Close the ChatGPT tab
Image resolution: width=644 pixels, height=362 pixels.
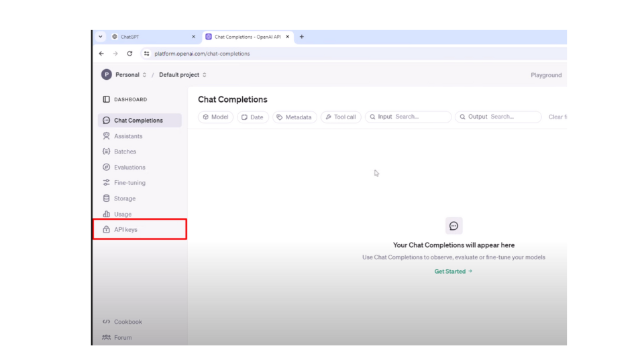(193, 36)
